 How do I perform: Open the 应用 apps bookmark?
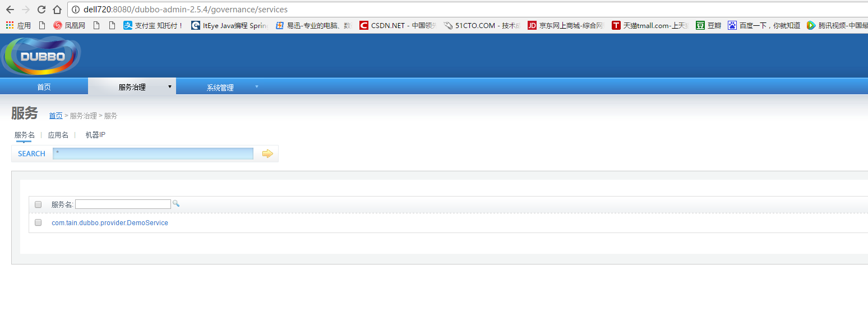pos(19,25)
